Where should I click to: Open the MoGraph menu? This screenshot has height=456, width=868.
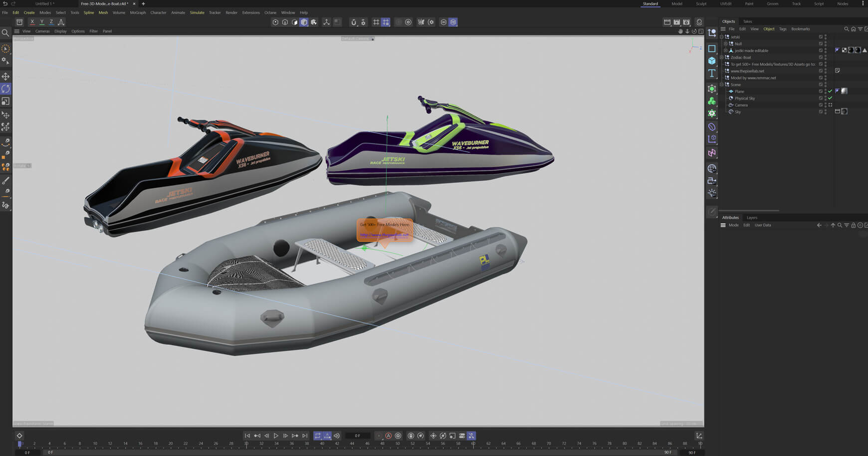point(138,12)
